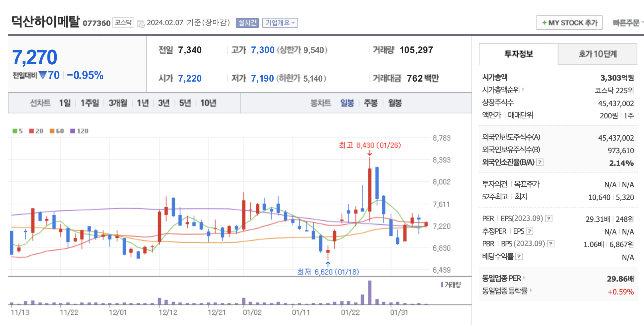Click the 최고 8,430 (01/26) chart marker
This screenshot has height=325, width=644.
[370, 145]
